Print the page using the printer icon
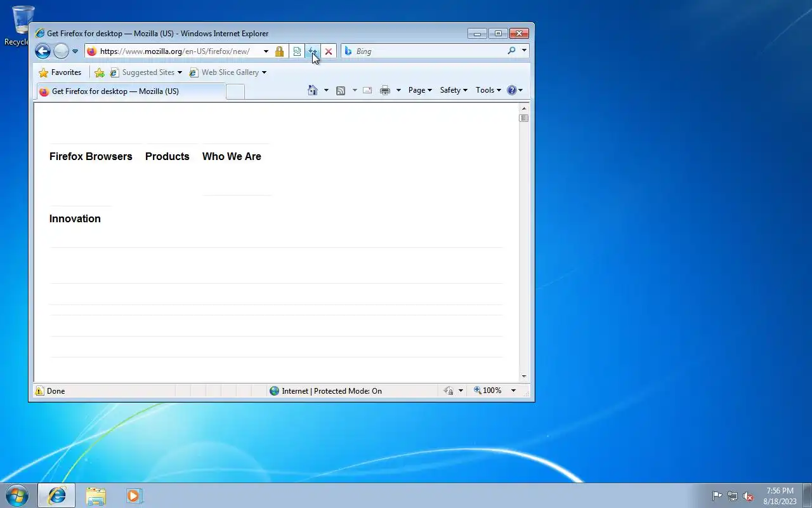This screenshot has height=508, width=812. pyautogui.click(x=385, y=90)
